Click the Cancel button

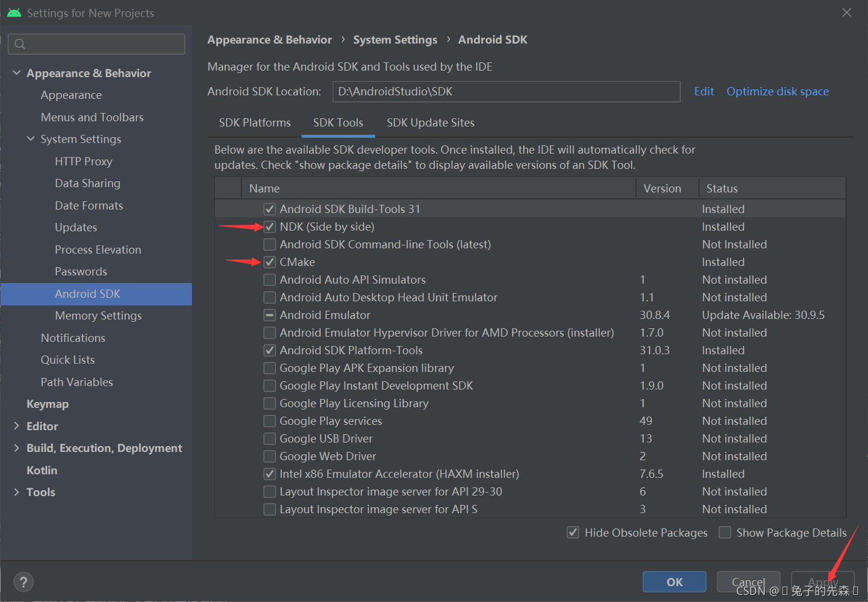click(748, 582)
